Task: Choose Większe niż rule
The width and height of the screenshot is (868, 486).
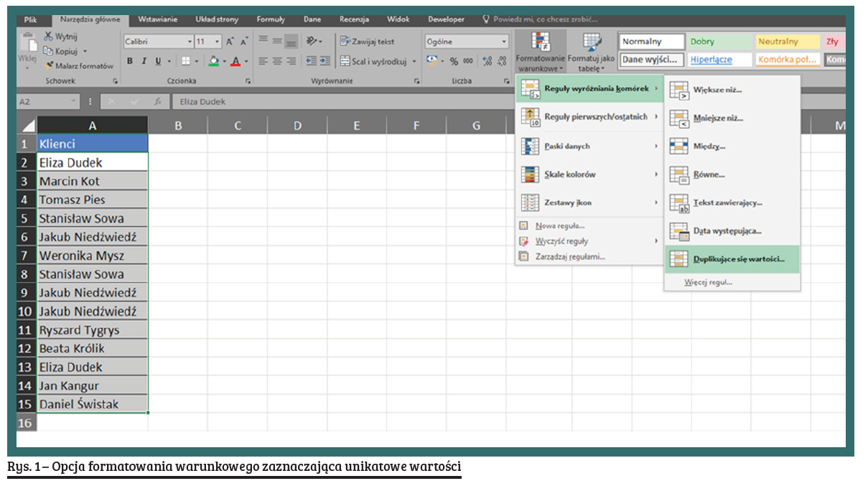Action: point(732,90)
